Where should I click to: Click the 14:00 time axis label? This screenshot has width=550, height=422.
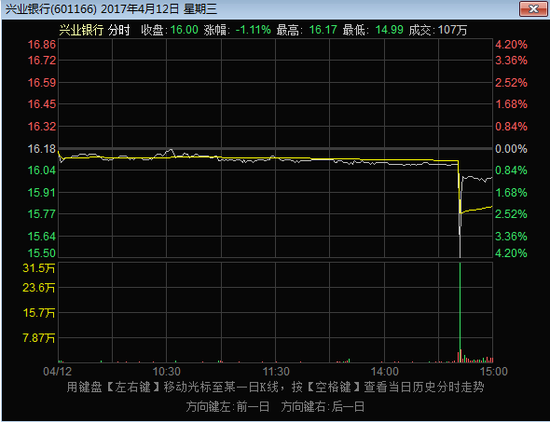pos(385,371)
